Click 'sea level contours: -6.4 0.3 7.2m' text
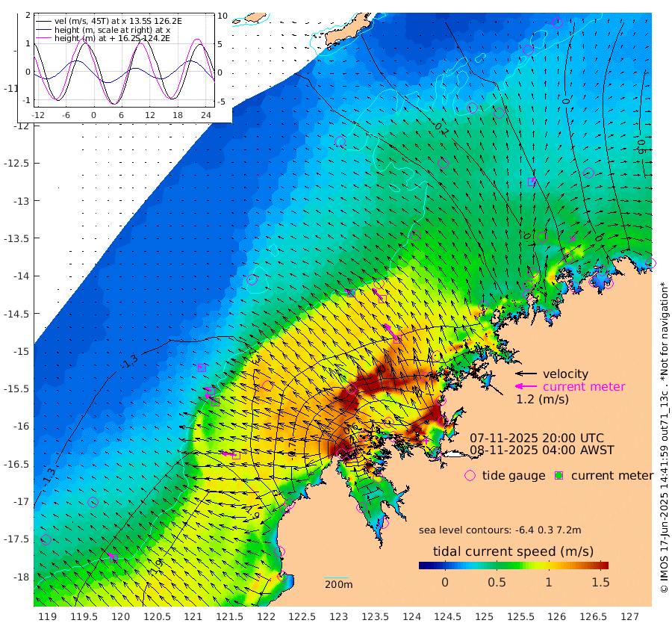This screenshot has width=672, height=632. [x=500, y=530]
